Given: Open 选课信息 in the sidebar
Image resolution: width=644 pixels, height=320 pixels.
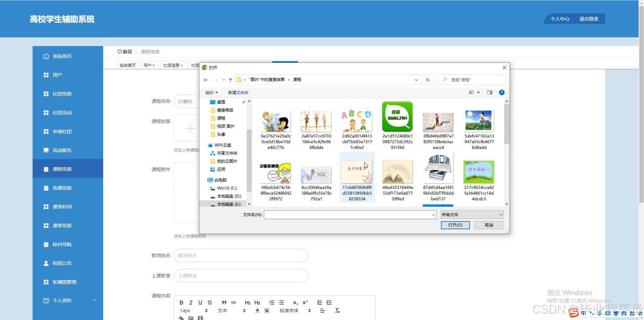Looking at the screenshot, I should tap(68, 188).
